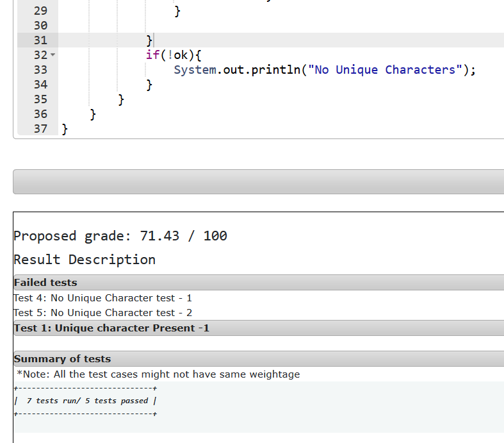Select Test 4: No Unique Character test - 1
The image size is (504, 443).
coord(102,298)
